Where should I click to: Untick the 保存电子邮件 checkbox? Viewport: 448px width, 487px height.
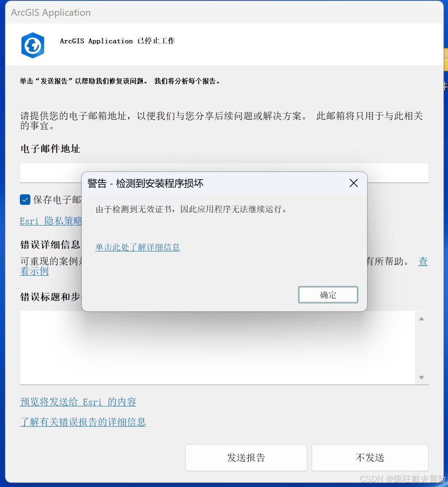[x=25, y=200]
